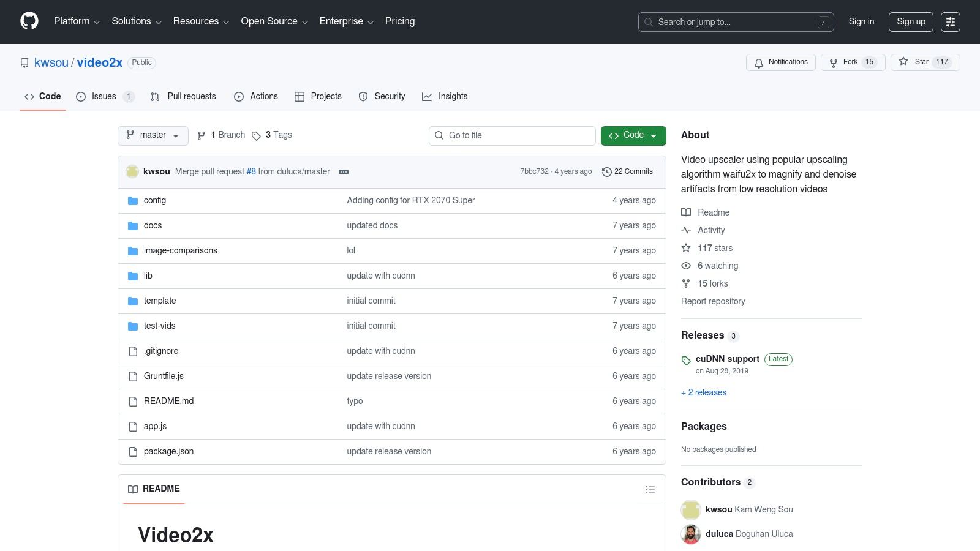Click the file icon beside app.js
Viewport: 980px width, 551px height.
133,427
